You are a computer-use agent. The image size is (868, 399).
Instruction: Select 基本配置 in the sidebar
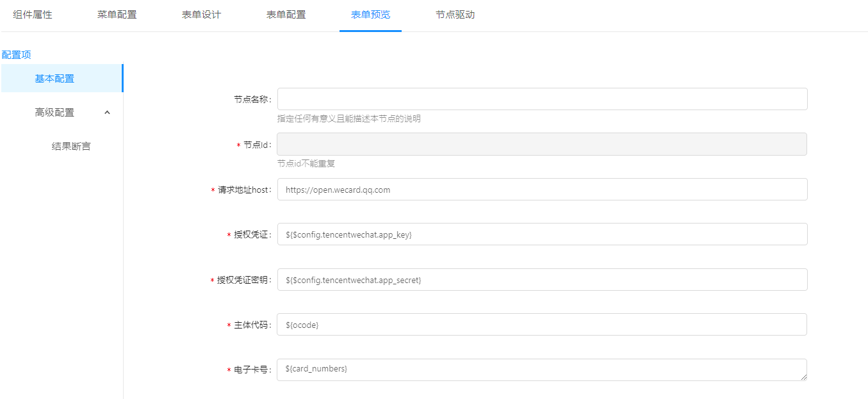coord(54,79)
